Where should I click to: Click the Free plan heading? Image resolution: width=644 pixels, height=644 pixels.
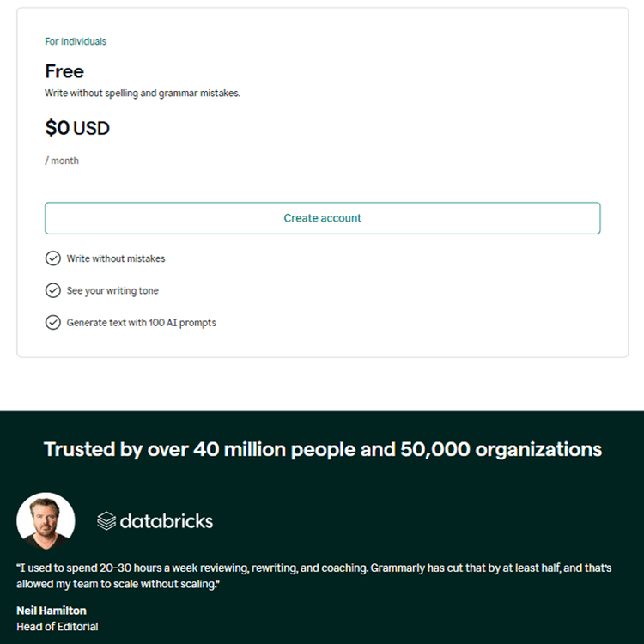coord(64,71)
